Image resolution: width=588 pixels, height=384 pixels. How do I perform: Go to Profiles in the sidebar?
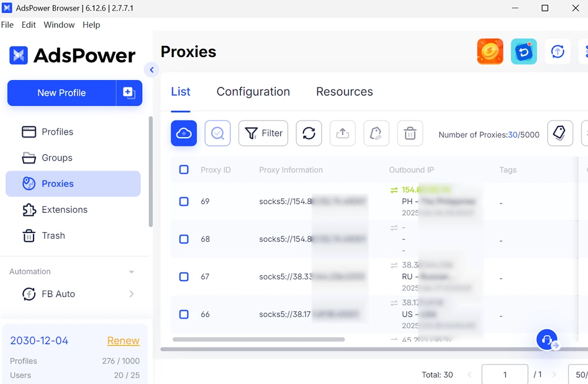click(x=73, y=132)
